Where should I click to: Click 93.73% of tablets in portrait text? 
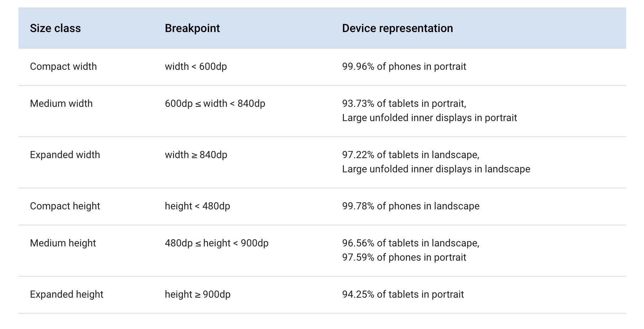pos(404,104)
